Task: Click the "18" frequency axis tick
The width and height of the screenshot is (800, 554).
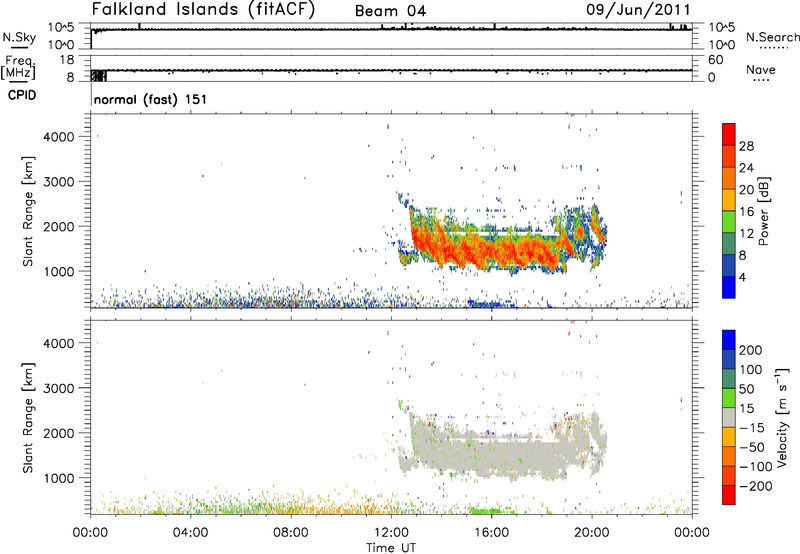Action: click(67, 60)
